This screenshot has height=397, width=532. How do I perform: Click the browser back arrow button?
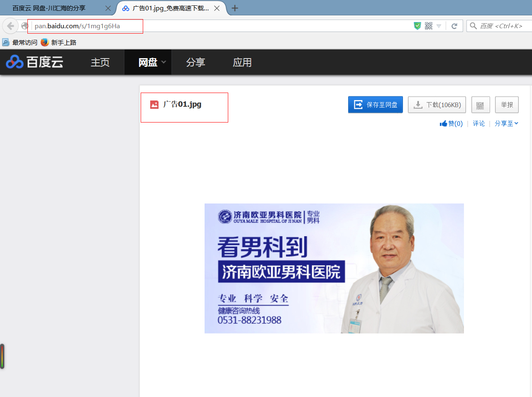pos(10,26)
